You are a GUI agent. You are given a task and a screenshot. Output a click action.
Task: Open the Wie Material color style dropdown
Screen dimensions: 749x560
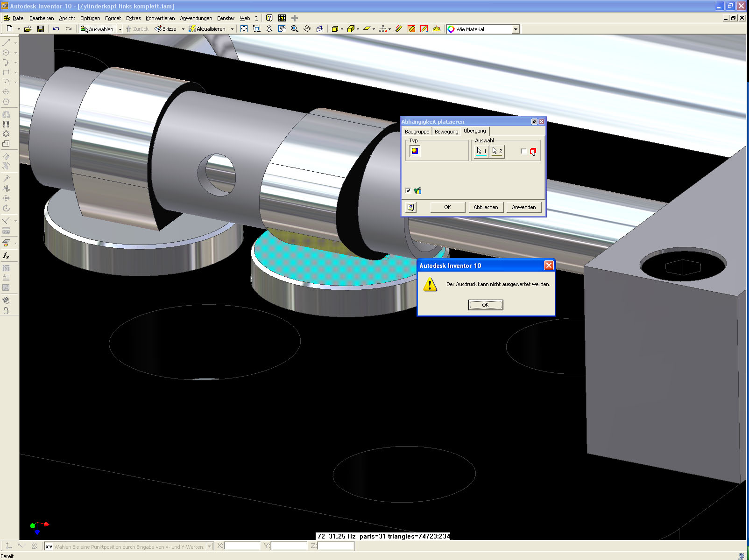(516, 29)
